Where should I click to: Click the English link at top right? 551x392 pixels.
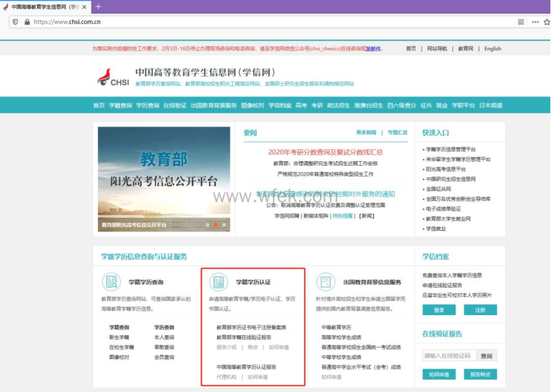(x=494, y=48)
